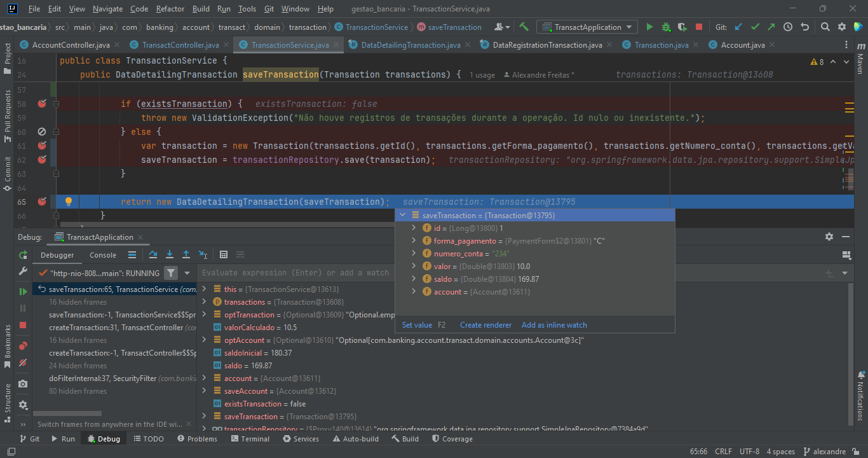The image size is (868, 458).
Task: Rerun TransactApplication in the Debug panel
Action: click(x=23, y=255)
